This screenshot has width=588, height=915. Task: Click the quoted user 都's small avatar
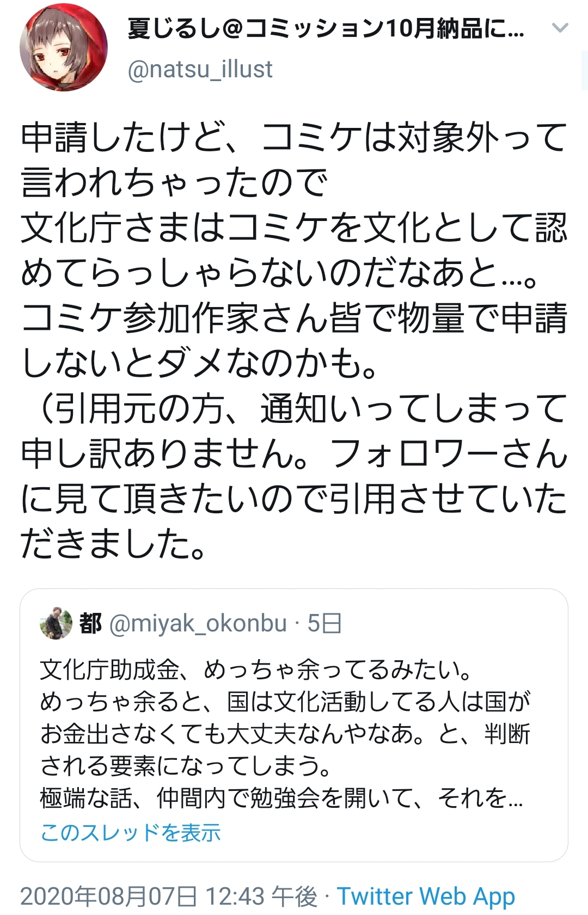click(56, 623)
